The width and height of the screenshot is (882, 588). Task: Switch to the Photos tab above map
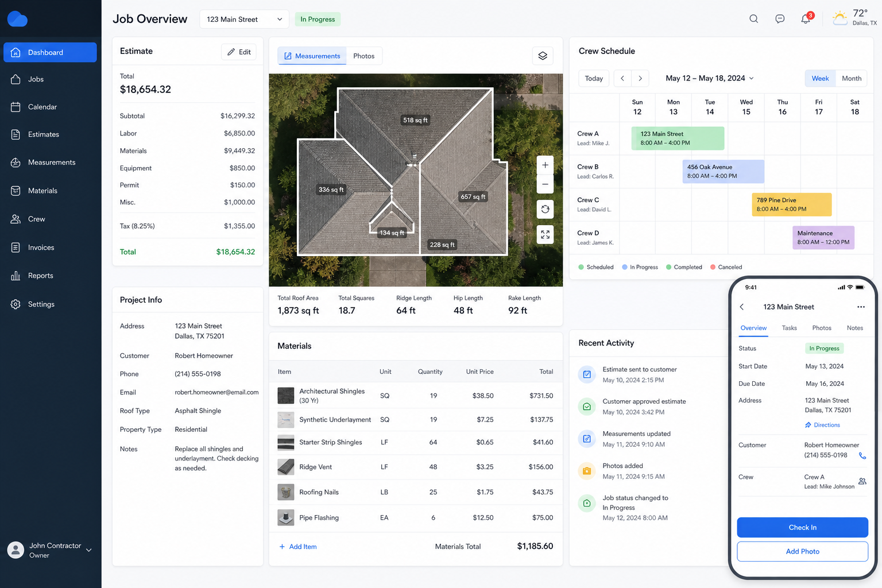point(364,56)
